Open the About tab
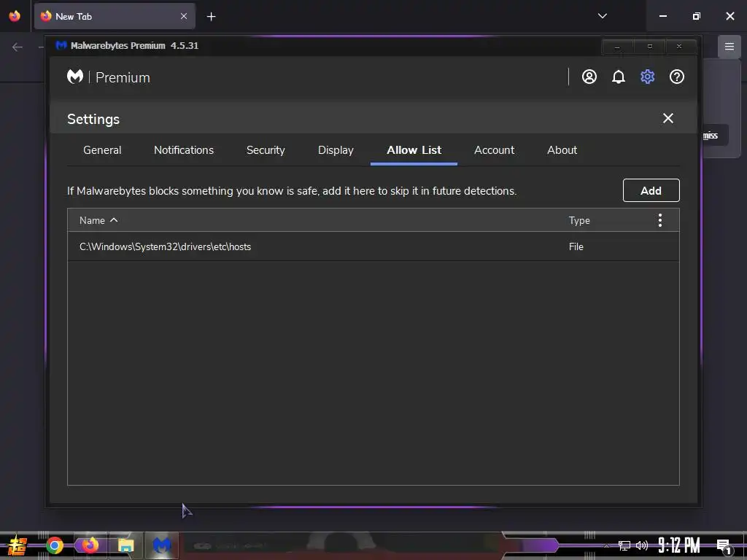The width and height of the screenshot is (747, 560). (562, 150)
